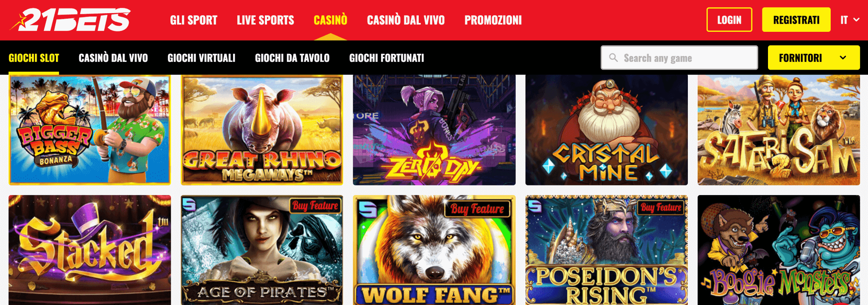
Task: Select Safari Sam 2 game
Action: [x=779, y=130]
